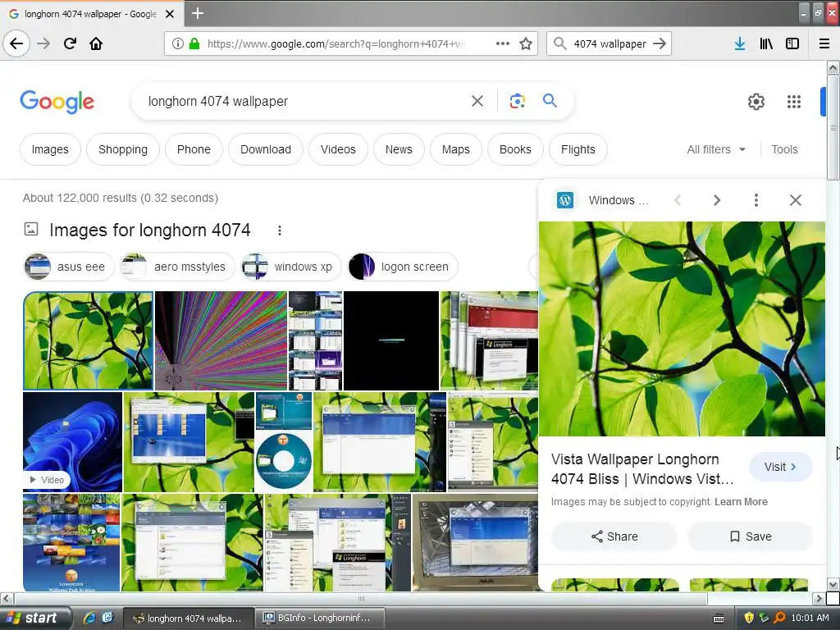
Task: Open Vista Wallpaper Longhorn 4074 Bliss title
Action: coord(642,469)
